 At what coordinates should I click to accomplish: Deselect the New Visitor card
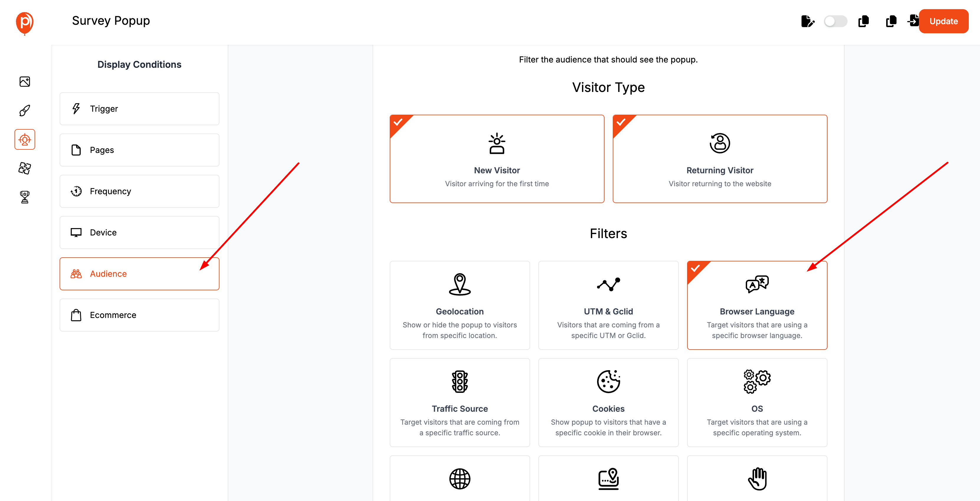point(497,159)
